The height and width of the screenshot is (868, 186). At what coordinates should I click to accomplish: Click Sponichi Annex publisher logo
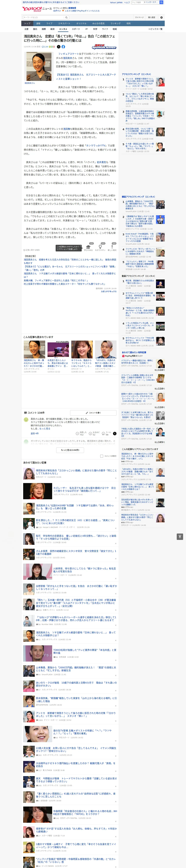[x=104, y=47]
